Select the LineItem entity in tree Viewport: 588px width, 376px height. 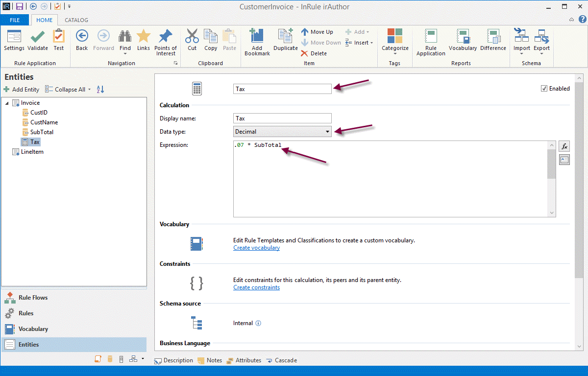(x=32, y=152)
